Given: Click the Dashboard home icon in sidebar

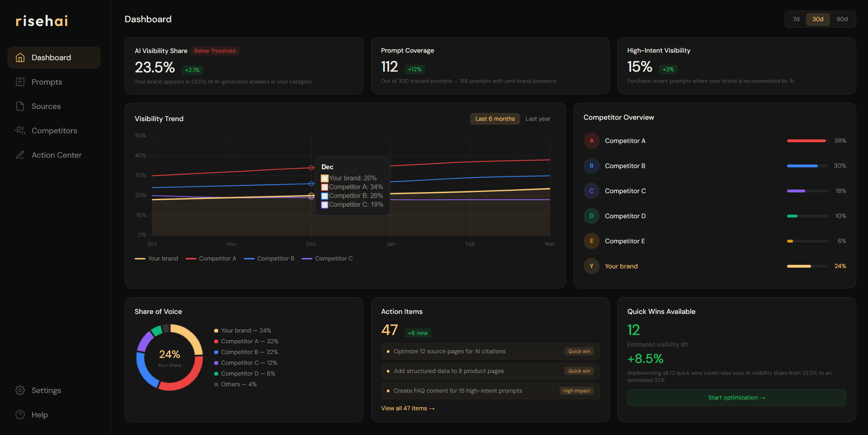Looking at the screenshot, I should 20,58.
